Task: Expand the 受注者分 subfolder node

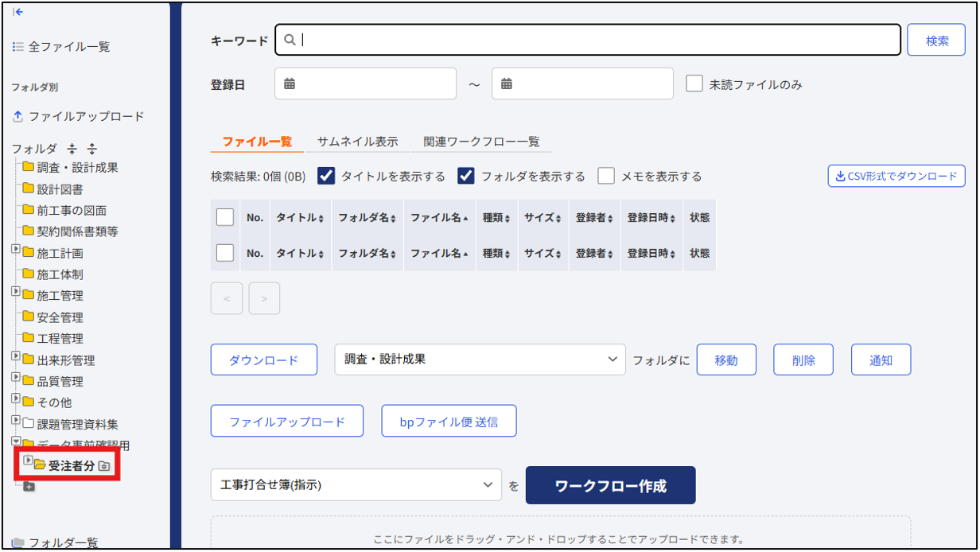Action: (28, 461)
